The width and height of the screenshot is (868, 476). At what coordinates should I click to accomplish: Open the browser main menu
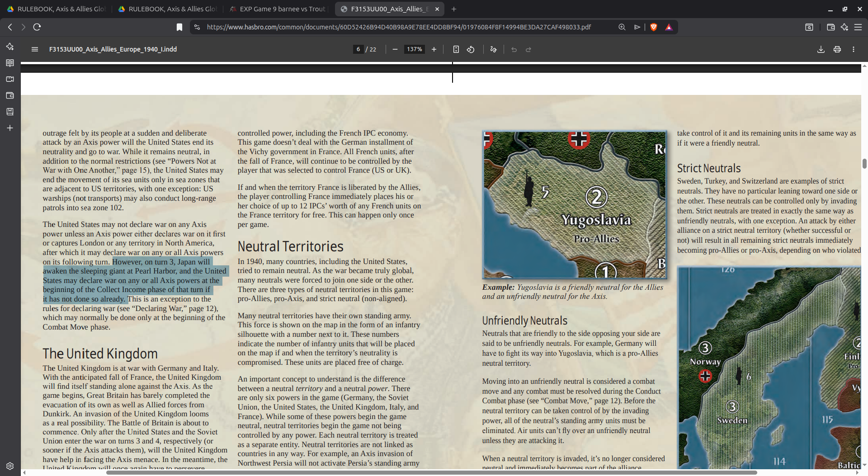(x=859, y=27)
